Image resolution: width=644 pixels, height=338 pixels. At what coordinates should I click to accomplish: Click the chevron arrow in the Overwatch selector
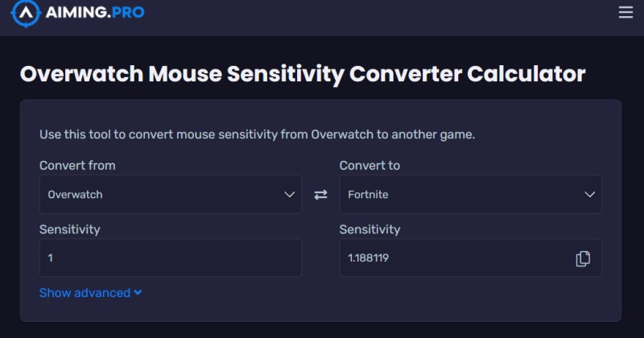click(x=290, y=195)
